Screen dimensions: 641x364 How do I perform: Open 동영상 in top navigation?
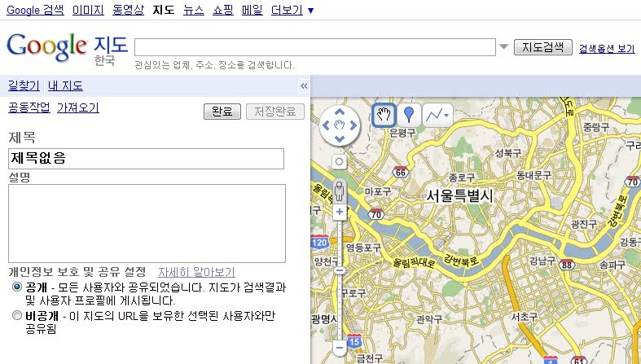128,10
